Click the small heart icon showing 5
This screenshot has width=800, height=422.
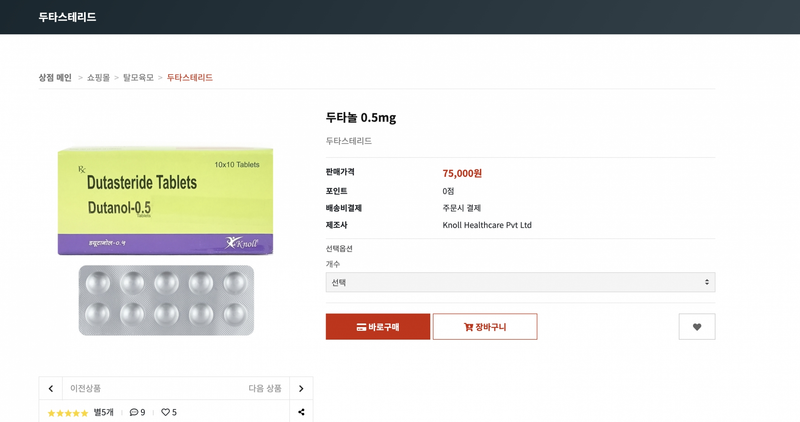[x=166, y=412]
